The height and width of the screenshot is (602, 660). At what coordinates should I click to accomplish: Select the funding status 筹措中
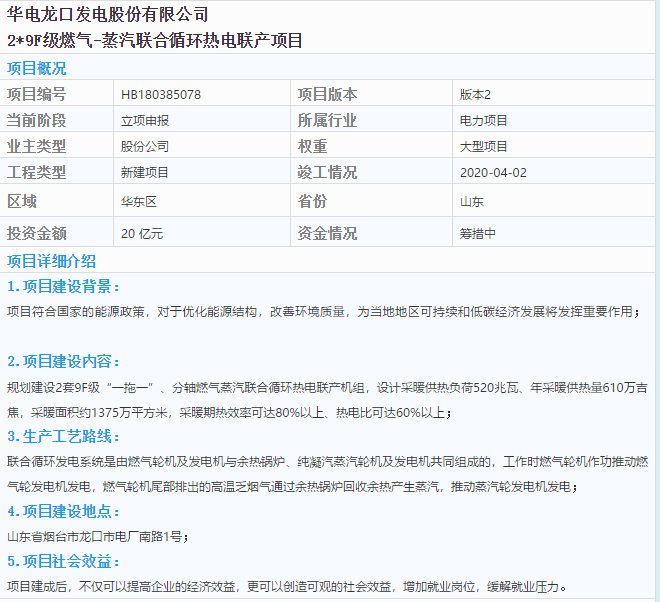pyautogui.click(x=478, y=234)
